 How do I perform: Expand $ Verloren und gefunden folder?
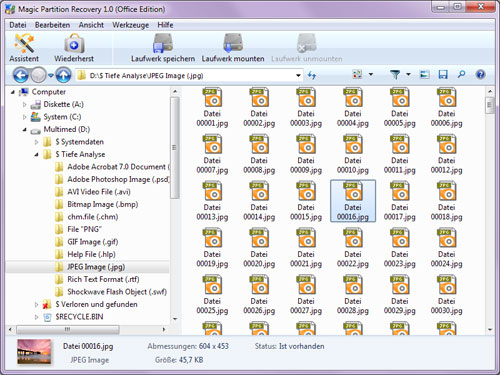pyautogui.click(x=36, y=305)
